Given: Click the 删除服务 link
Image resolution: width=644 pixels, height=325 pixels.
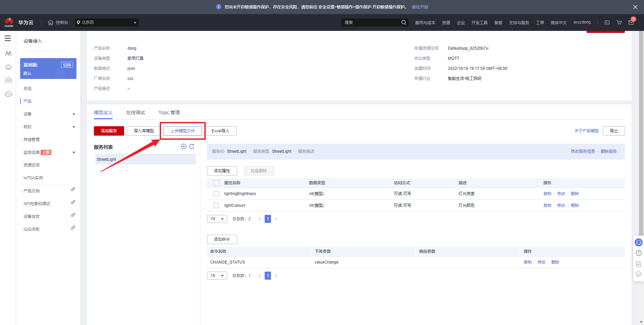Looking at the screenshot, I should coord(609,151).
